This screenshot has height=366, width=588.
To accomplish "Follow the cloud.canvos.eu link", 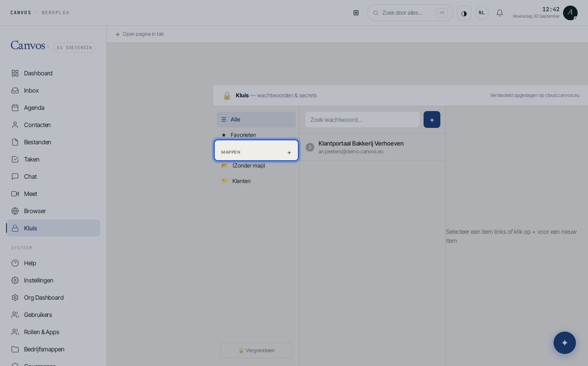I will (x=562, y=95).
